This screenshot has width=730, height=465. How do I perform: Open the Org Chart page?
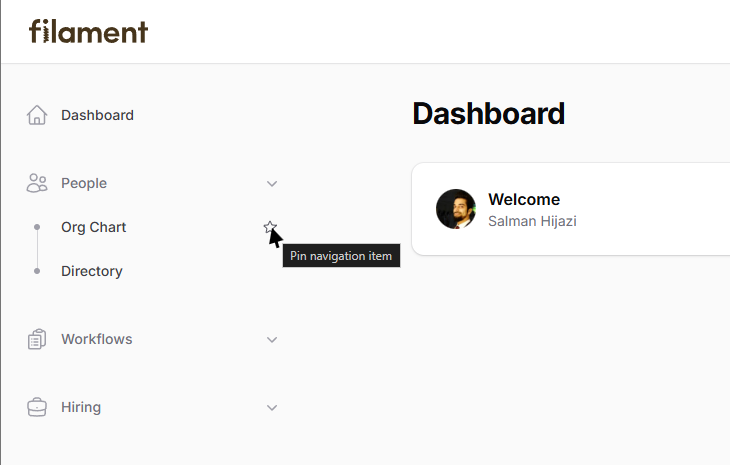[93, 227]
